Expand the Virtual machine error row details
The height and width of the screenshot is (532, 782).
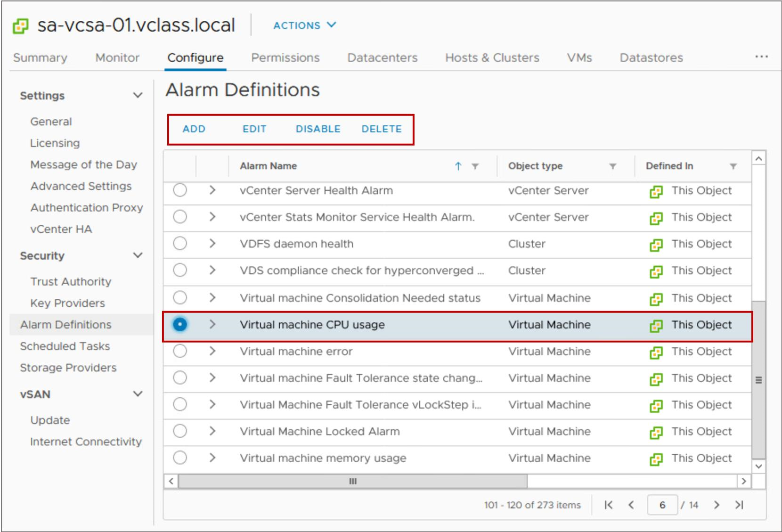[212, 352]
